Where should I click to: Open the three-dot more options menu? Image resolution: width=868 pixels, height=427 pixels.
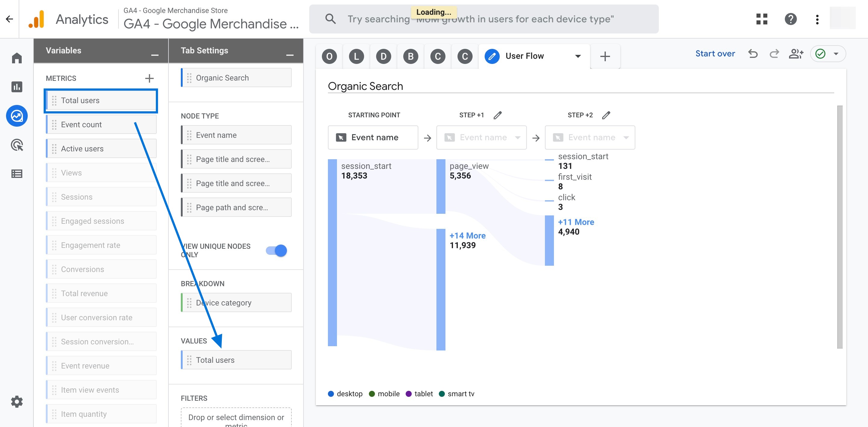[817, 19]
